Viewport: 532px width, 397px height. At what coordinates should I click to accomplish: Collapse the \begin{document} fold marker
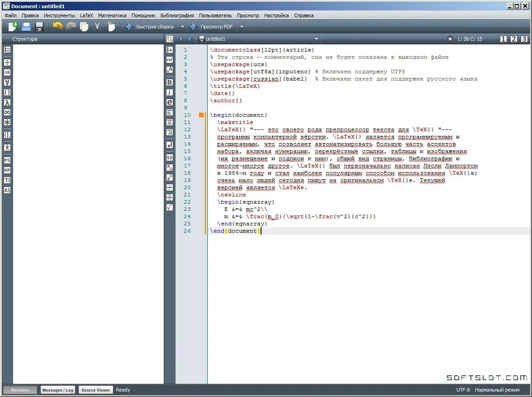click(201, 115)
